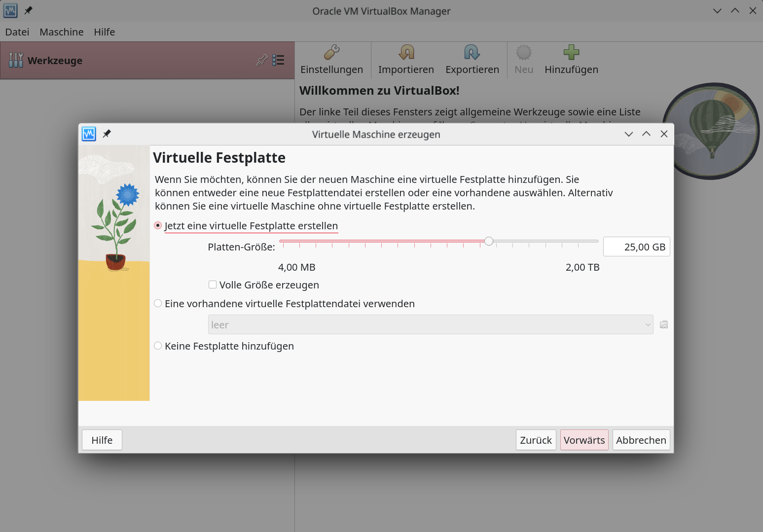Viewport: 763px width, 532px height.
Task: Select Jetzt eine virtuelle Festplatte erstellen
Action: pos(246,226)
